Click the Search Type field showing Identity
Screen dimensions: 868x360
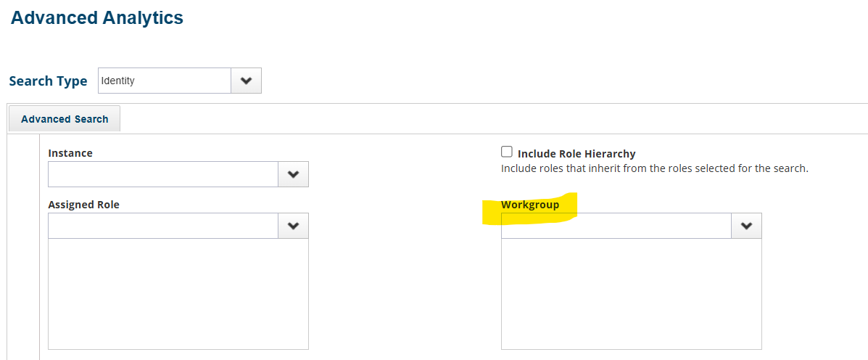point(165,81)
